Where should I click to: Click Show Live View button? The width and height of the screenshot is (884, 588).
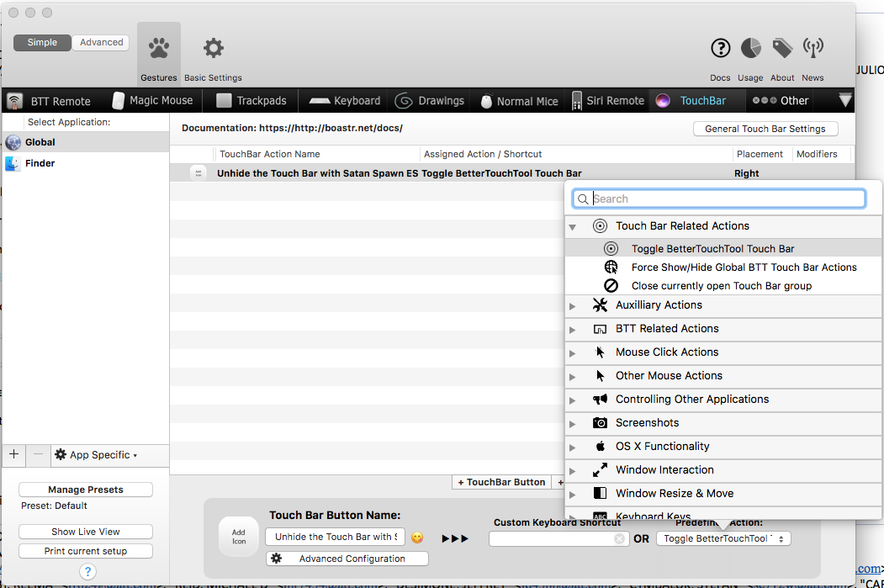[x=86, y=532]
